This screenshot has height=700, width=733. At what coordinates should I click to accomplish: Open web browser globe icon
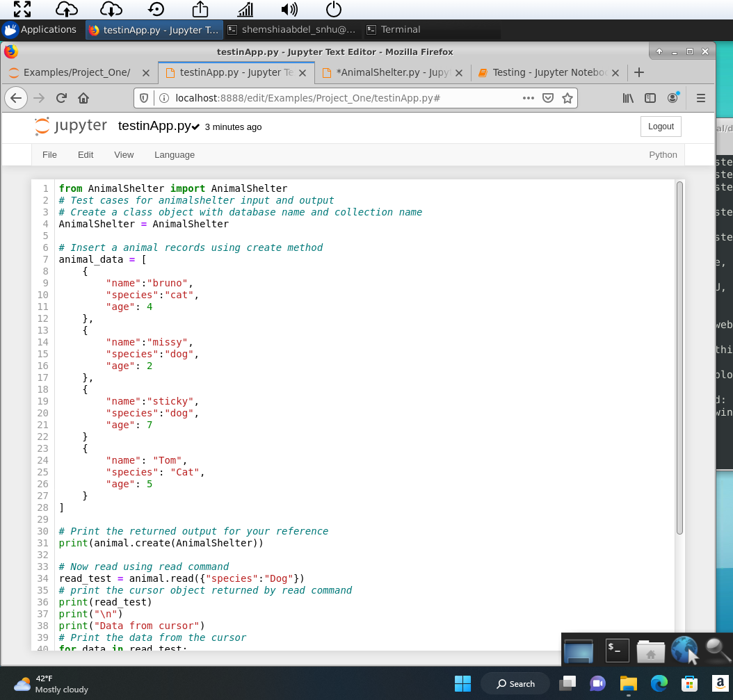684,649
